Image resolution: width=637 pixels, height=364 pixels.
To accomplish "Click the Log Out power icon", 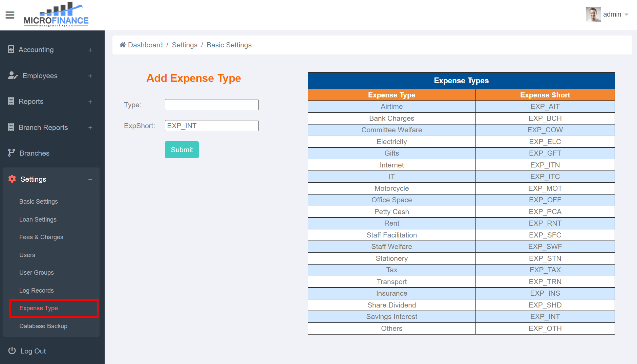I will click(12, 351).
